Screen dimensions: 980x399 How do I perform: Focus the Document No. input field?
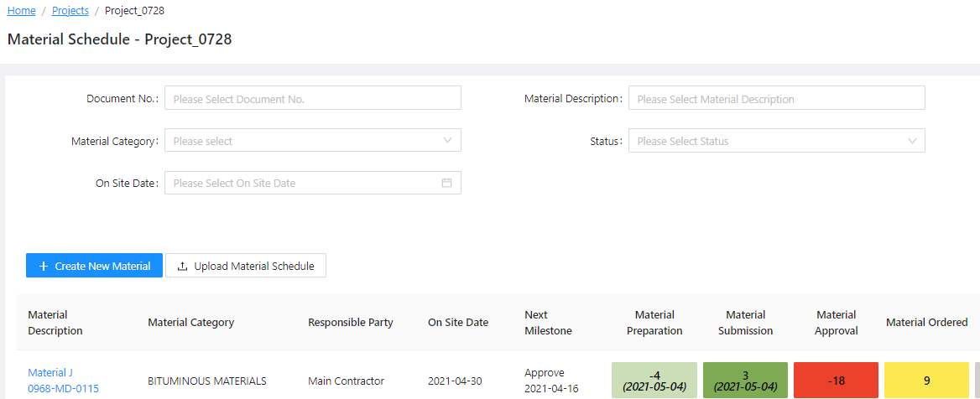(312, 98)
